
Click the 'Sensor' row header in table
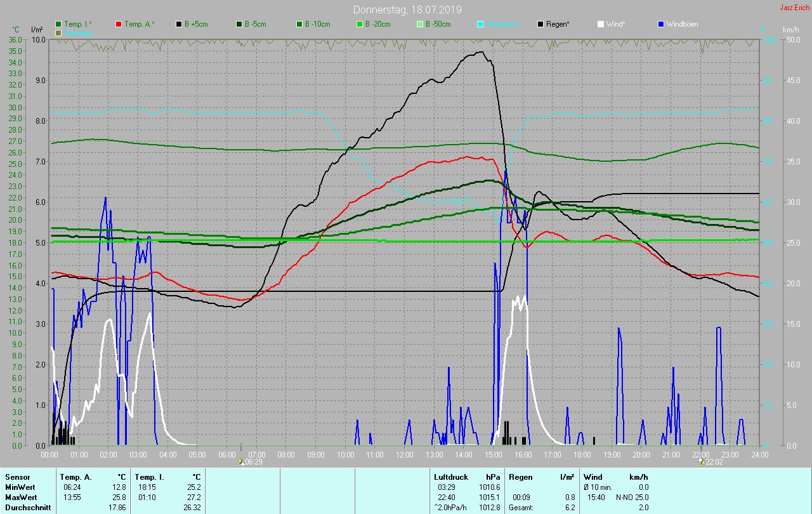[18, 477]
